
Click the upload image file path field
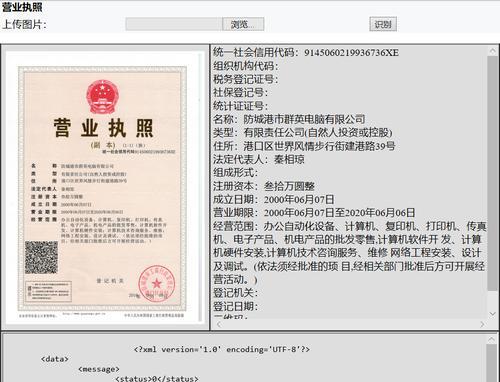pos(174,24)
